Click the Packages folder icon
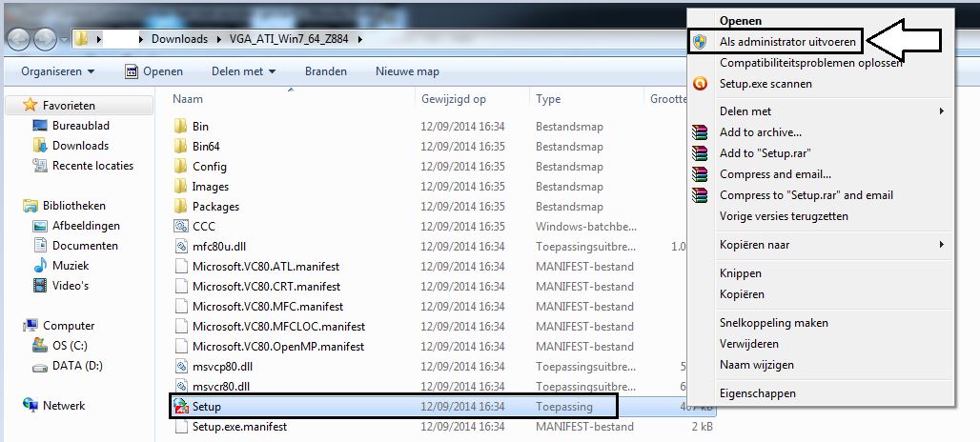 180,206
